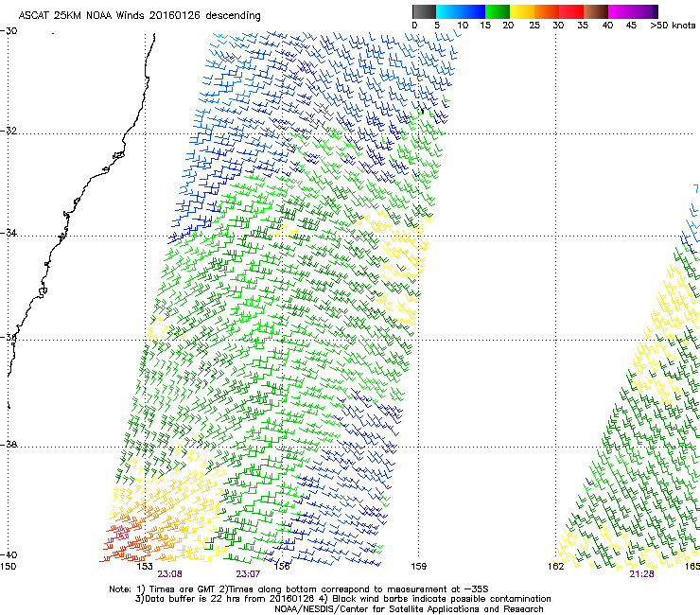700x615 pixels.
Task: Click the green 15-20 knots legend swatch
Action: 498,11
